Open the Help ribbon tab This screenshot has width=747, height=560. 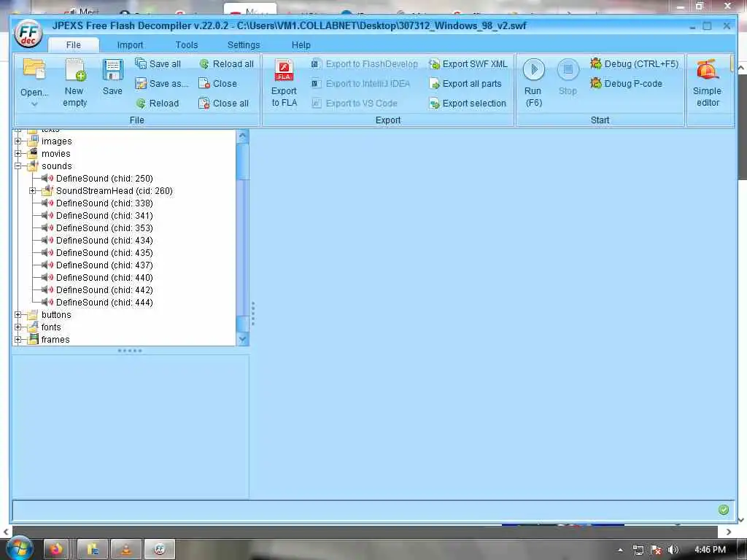pyautogui.click(x=301, y=44)
